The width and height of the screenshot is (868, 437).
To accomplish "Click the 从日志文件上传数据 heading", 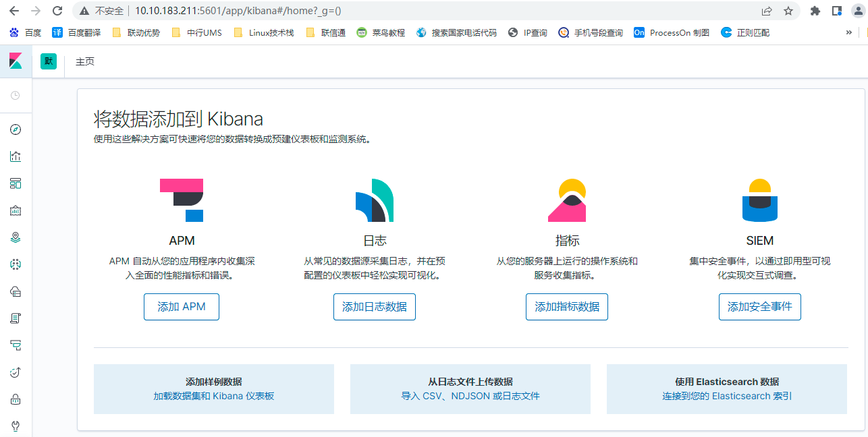I will coord(470,382).
